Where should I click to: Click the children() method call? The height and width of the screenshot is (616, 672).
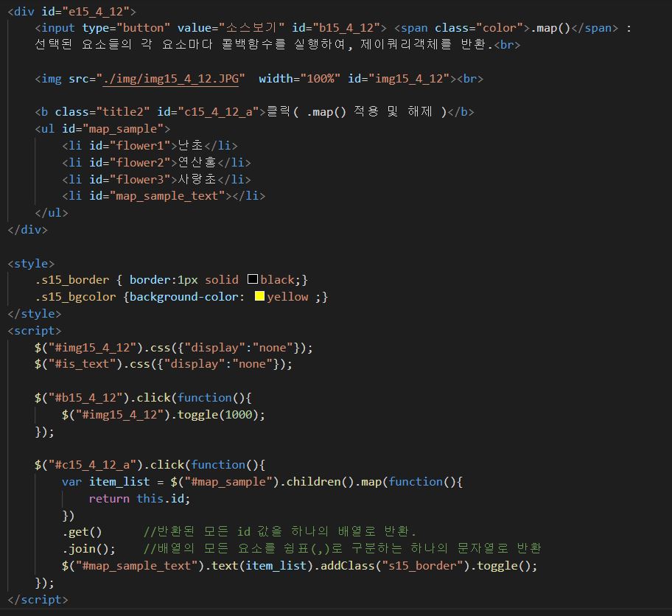click(320, 481)
